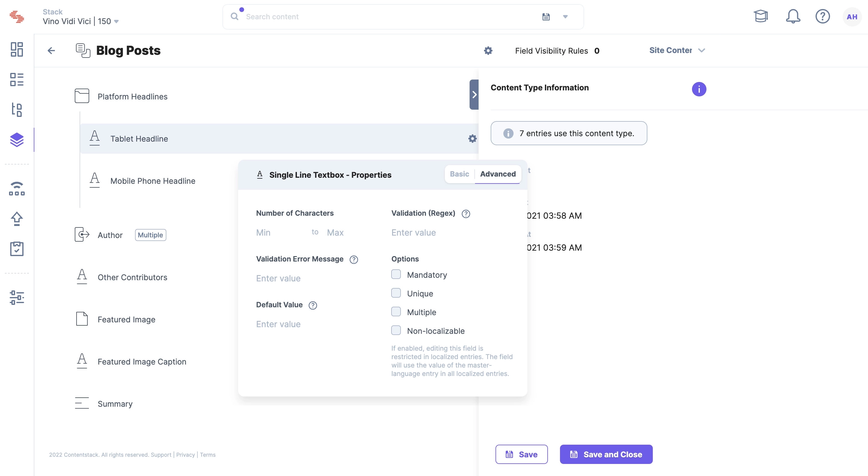
Task: Select the Other Contributors field
Action: (x=132, y=277)
